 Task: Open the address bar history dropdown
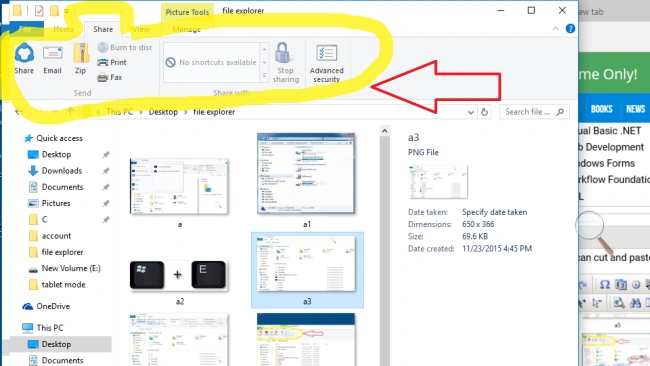point(471,112)
